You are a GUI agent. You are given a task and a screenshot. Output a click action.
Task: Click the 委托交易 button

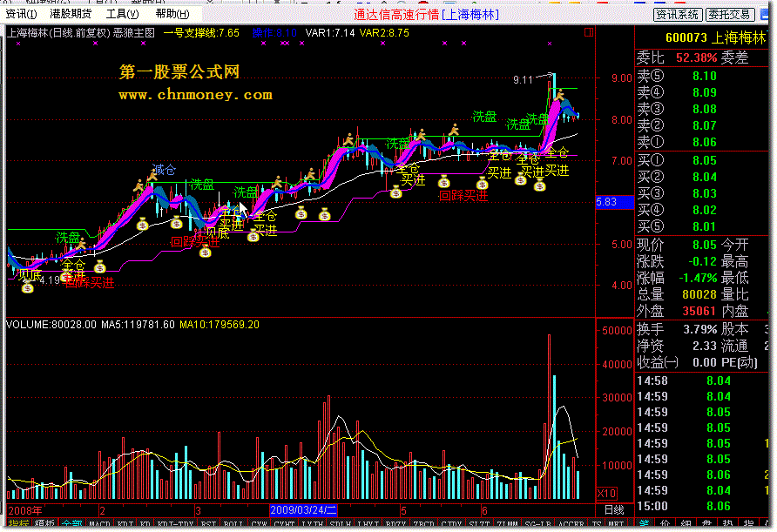729,14
